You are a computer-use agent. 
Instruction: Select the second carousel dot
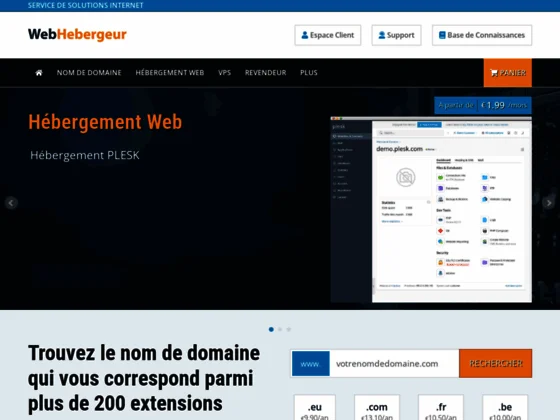tap(280, 329)
